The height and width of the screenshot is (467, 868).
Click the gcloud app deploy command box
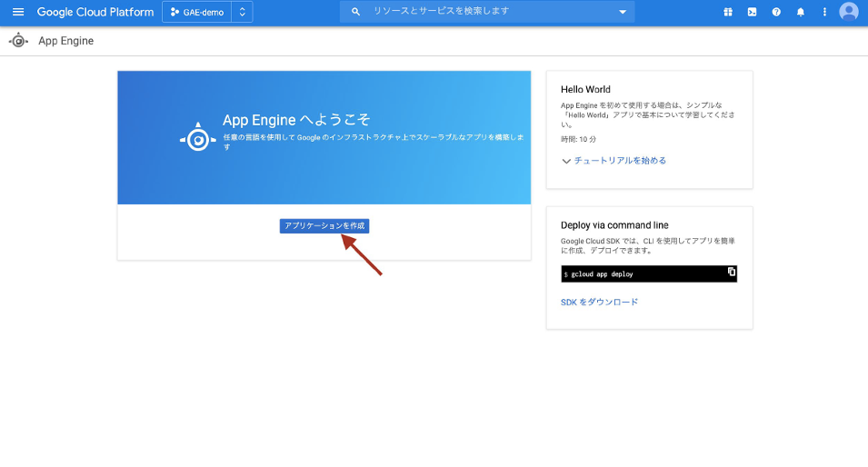click(649, 273)
